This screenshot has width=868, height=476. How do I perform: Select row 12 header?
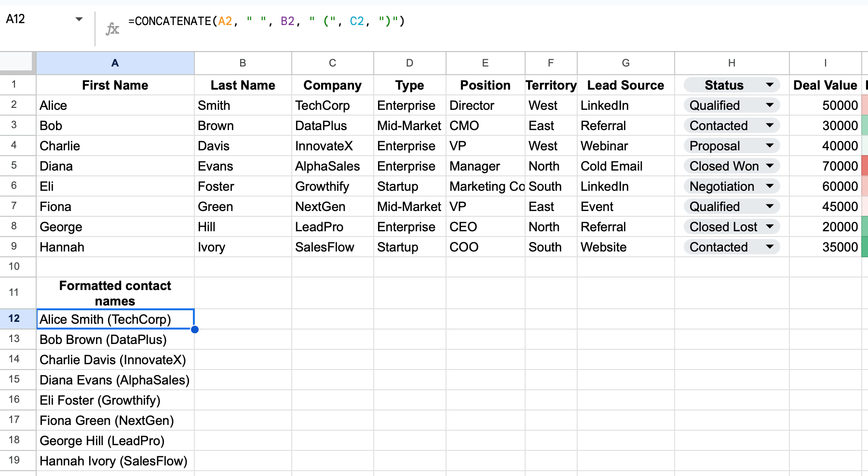click(14, 318)
